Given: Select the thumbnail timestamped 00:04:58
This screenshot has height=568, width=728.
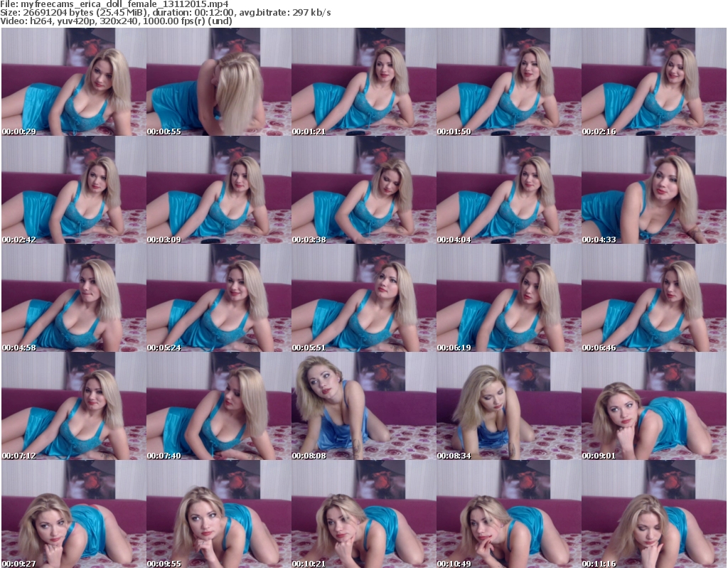Looking at the screenshot, I should [74, 298].
